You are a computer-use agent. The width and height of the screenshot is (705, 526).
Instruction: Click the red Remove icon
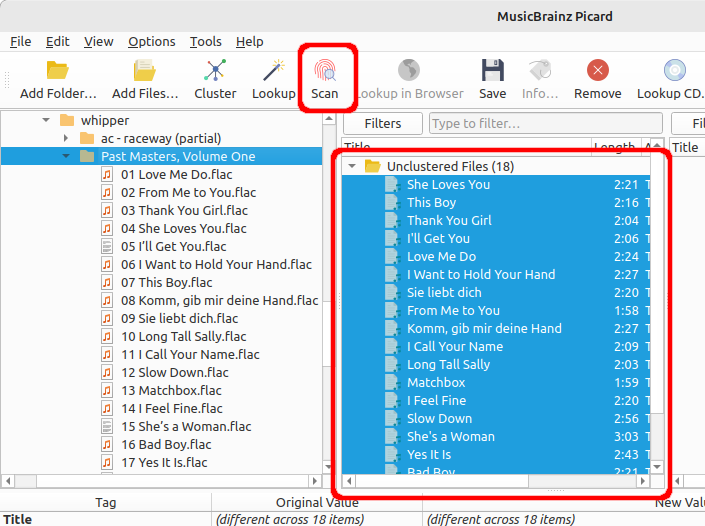point(598,71)
